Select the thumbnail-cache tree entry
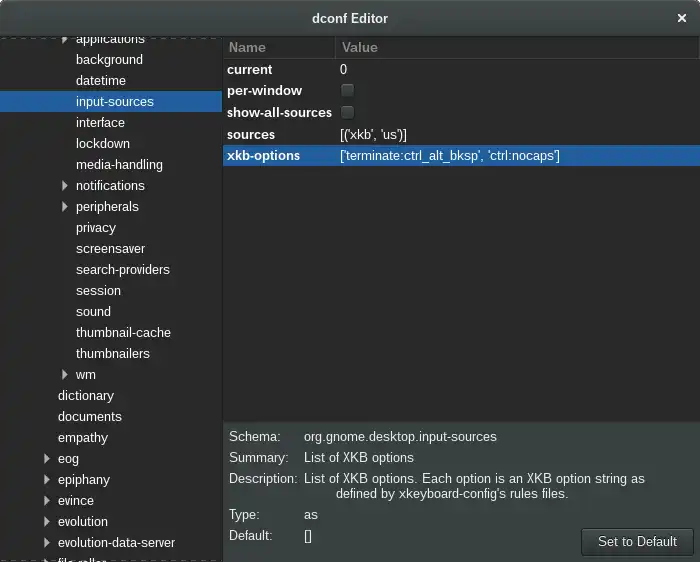 (x=123, y=333)
